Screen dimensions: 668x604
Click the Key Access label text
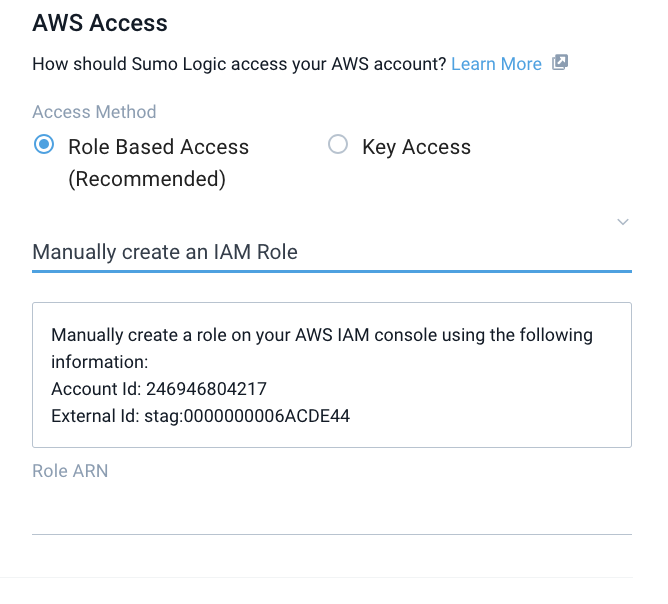pos(416,147)
